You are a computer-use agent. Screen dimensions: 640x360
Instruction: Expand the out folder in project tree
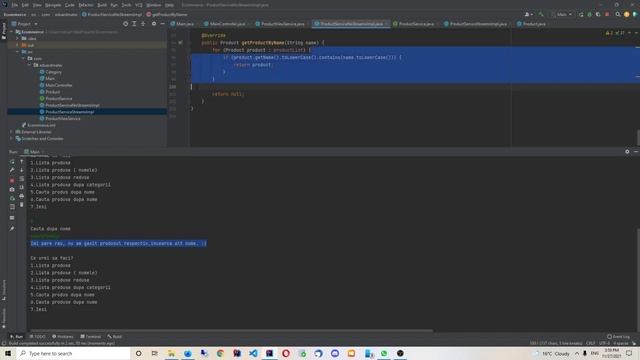pyautogui.click(x=18, y=45)
